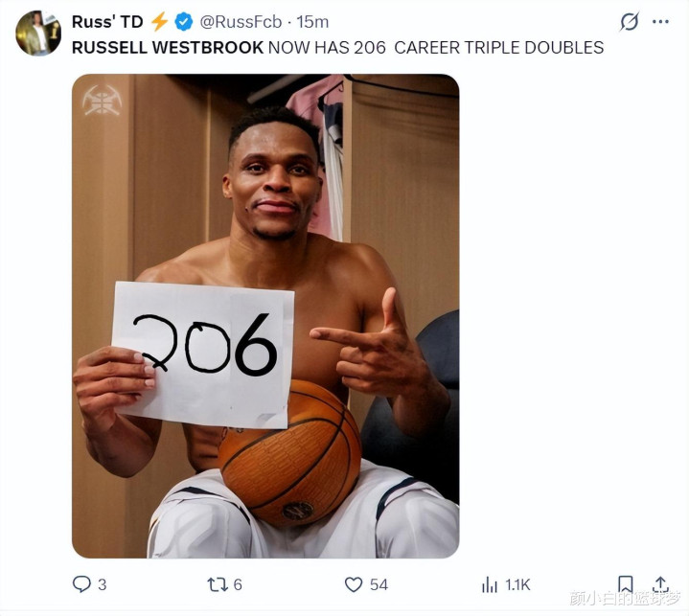Open Russ' TD profile avatar
689x616 pixels.
pyautogui.click(x=38, y=34)
